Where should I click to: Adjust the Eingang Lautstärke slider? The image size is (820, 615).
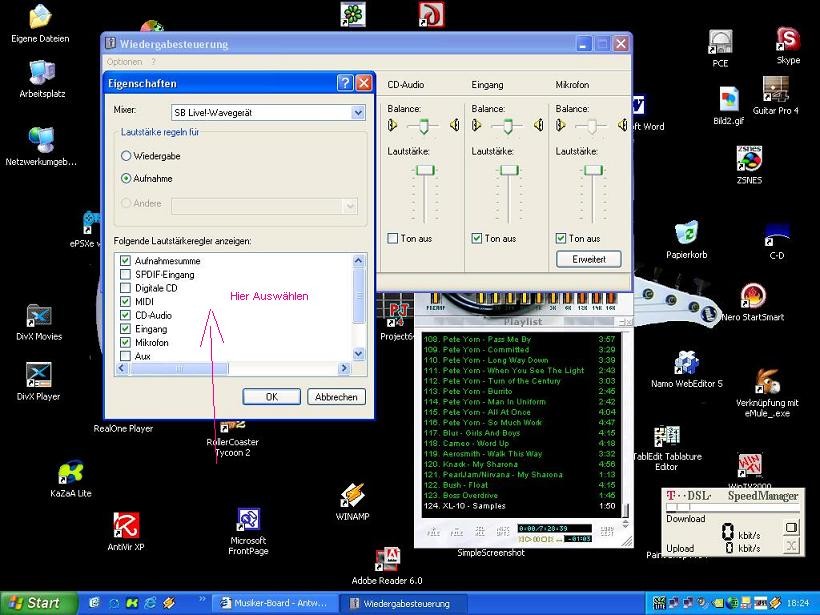[509, 170]
